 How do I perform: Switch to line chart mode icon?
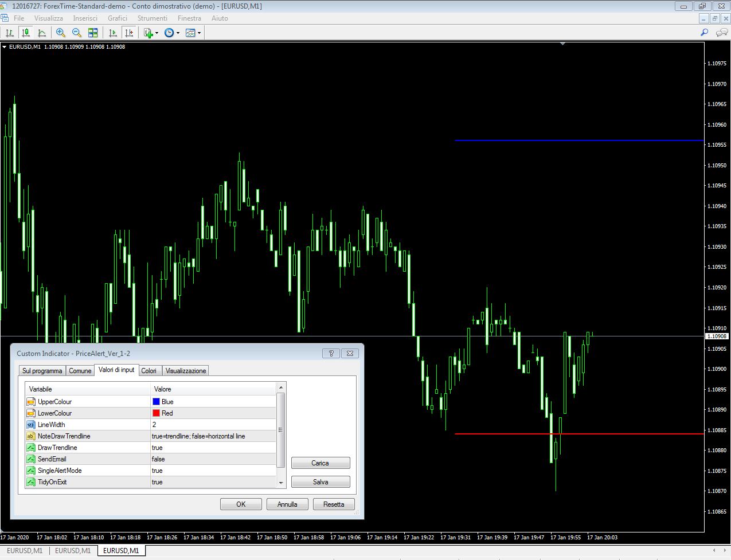[42, 33]
